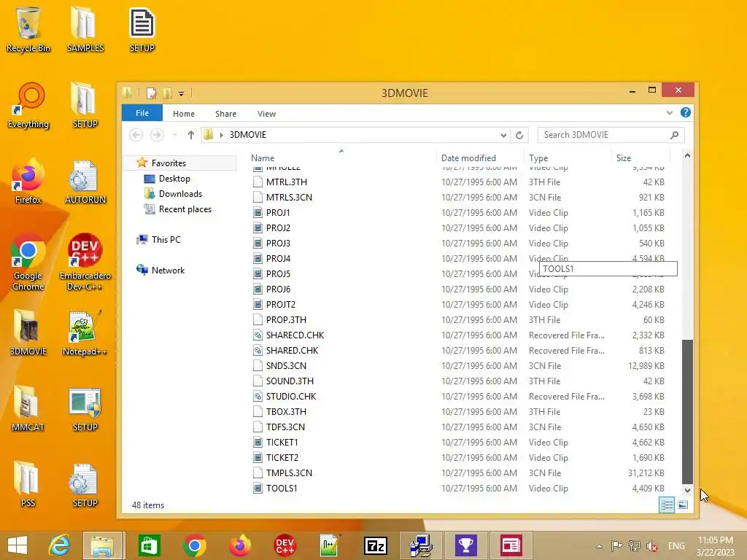747x560 pixels.
Task: Click the scrollbar down arrow
Action: click(x=687, y=490)
